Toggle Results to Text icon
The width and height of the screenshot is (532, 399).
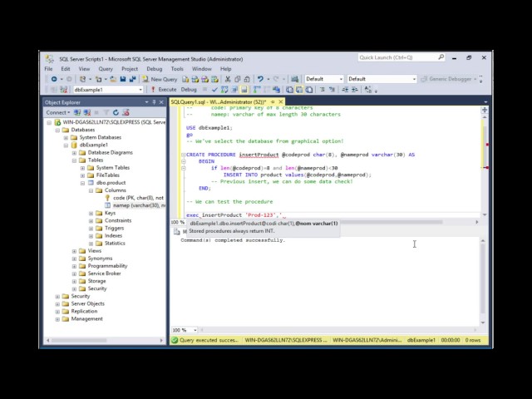289,90
